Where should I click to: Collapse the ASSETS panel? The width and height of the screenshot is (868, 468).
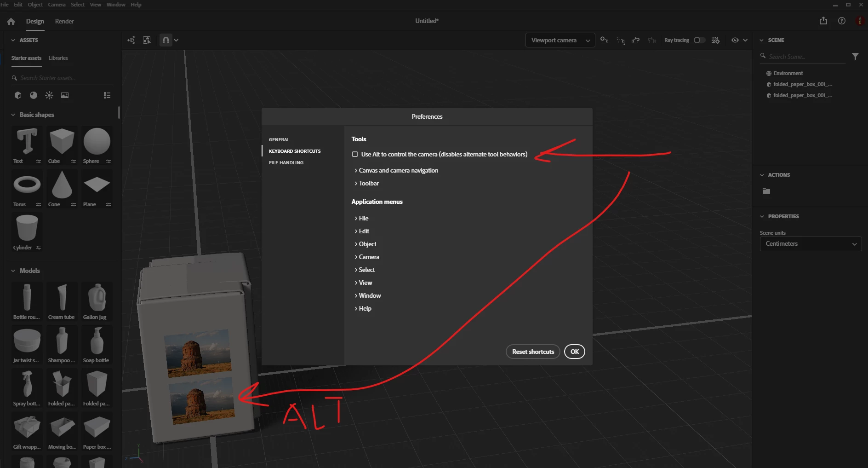[13, 40]
